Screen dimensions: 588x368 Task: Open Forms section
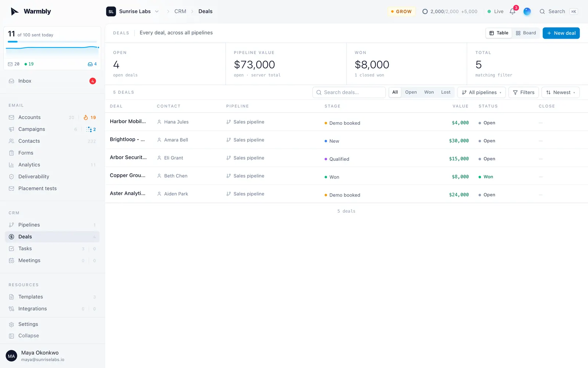52,153
